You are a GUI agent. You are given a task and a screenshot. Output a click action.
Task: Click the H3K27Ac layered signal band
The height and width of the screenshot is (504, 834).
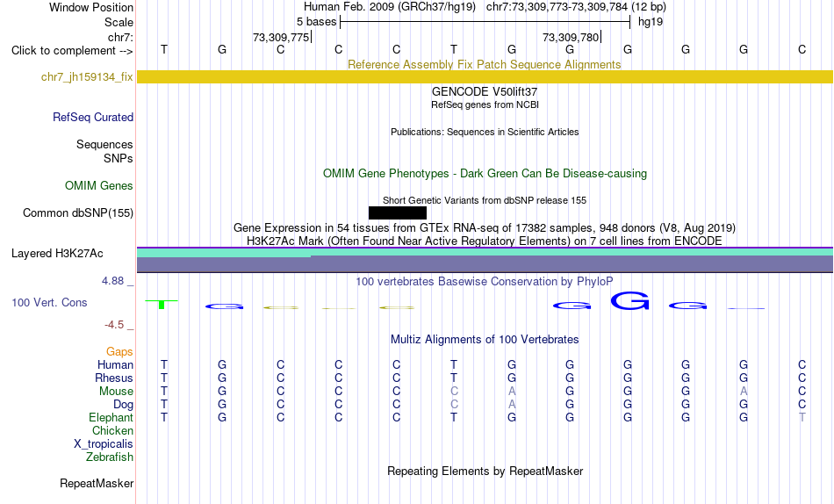click(485, 260)
